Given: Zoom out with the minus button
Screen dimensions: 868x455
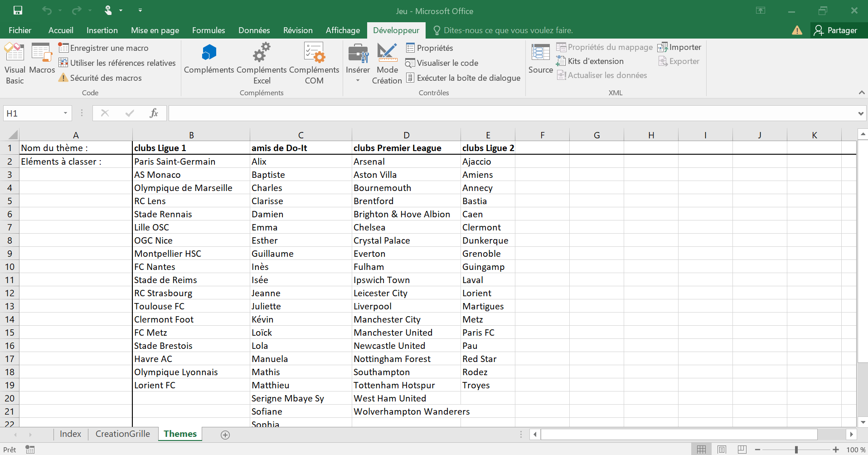Looking at the screenshot, I should [757, 450].
